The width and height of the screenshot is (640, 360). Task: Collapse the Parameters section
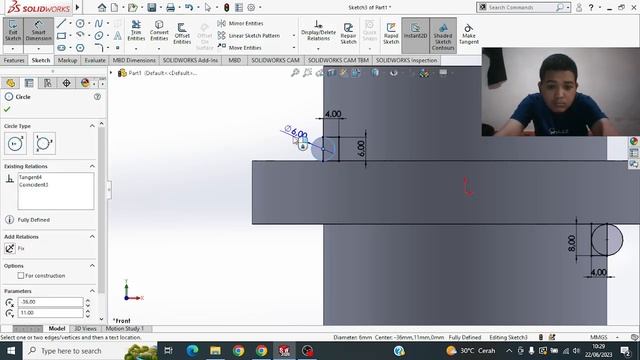(92, 291)
